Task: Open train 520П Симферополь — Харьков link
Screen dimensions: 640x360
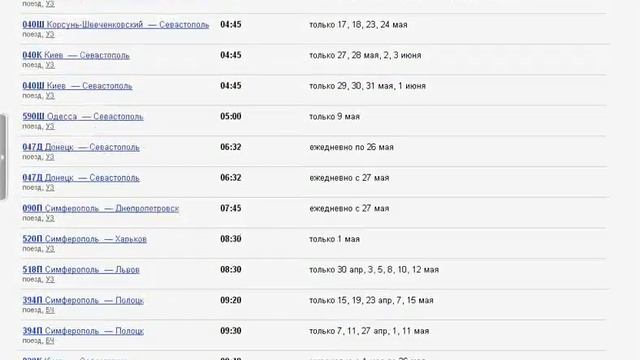Action: (x=84, y=239)
